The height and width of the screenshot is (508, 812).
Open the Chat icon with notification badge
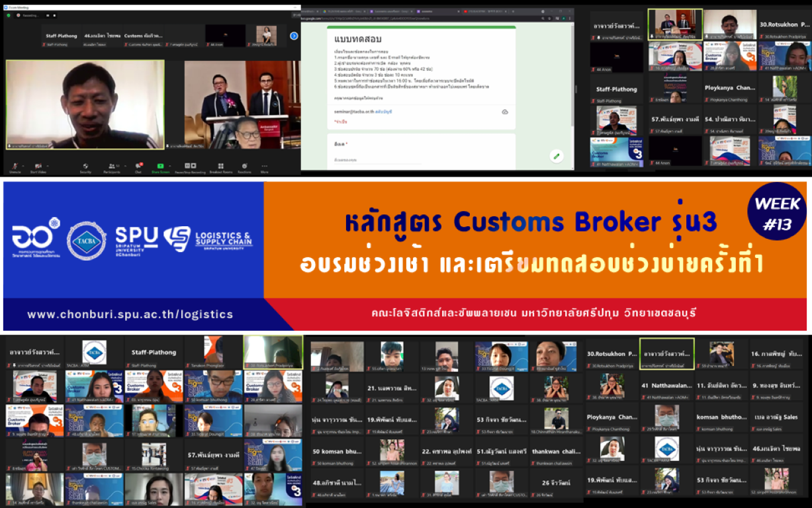139,166
